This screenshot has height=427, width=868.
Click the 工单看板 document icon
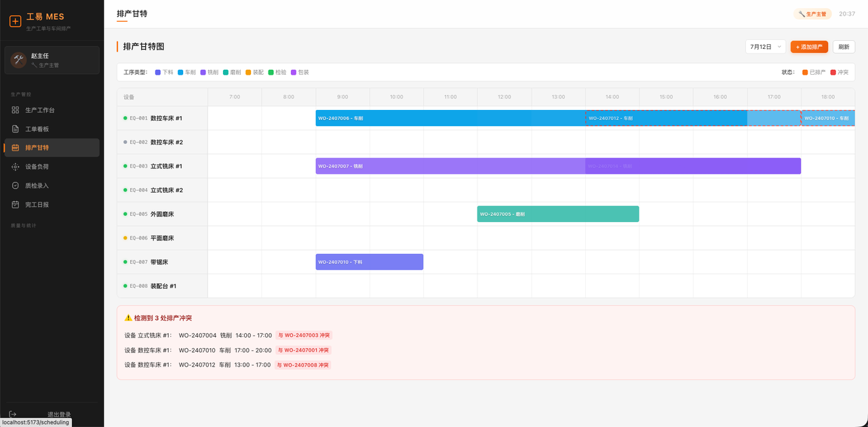(x=16, y=129)
